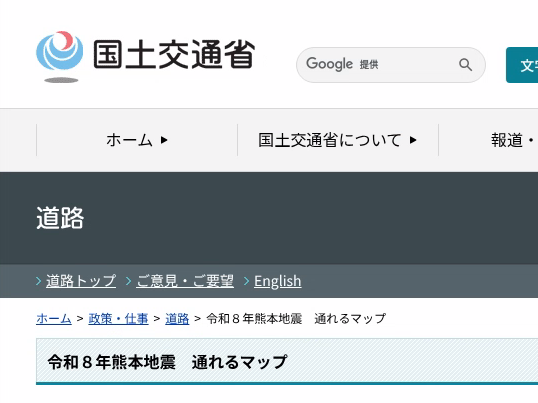Open the ご意見・ご要望 link
The image size is (538, 403).
coord(185,281)
